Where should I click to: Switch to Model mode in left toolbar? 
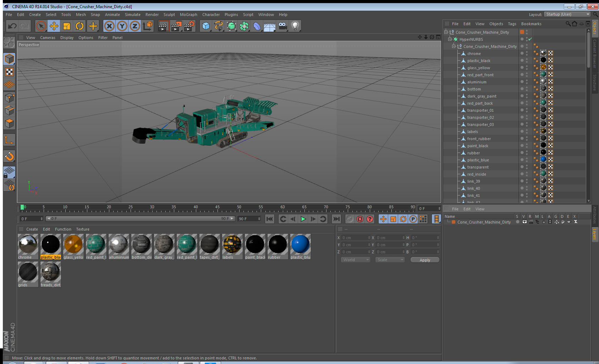(9, 59)
